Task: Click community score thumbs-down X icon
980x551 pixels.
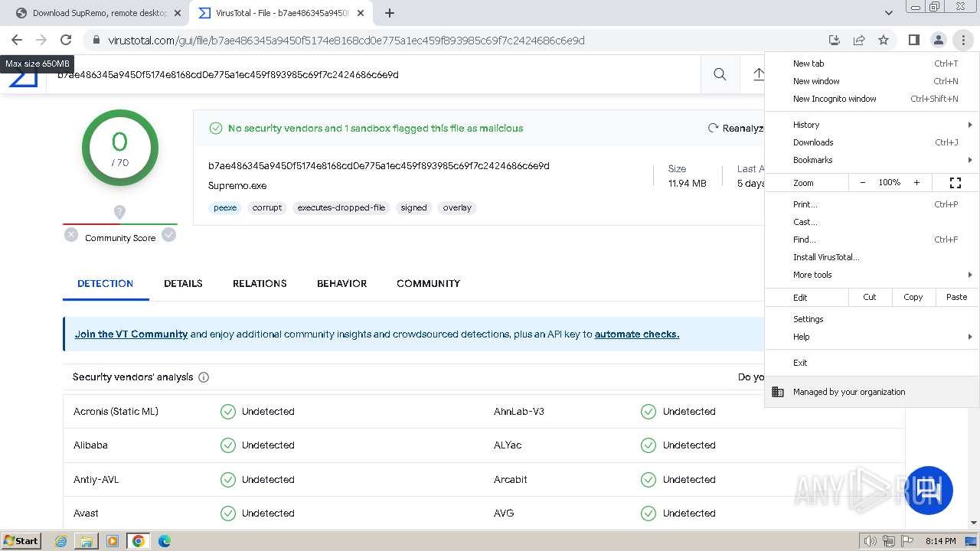Action: click(x=71, y=235)
